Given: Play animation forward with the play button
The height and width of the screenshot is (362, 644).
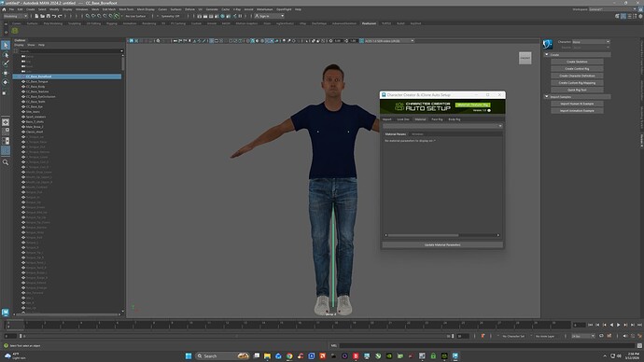Looking at the screenshot, I should tap(619, 325).
